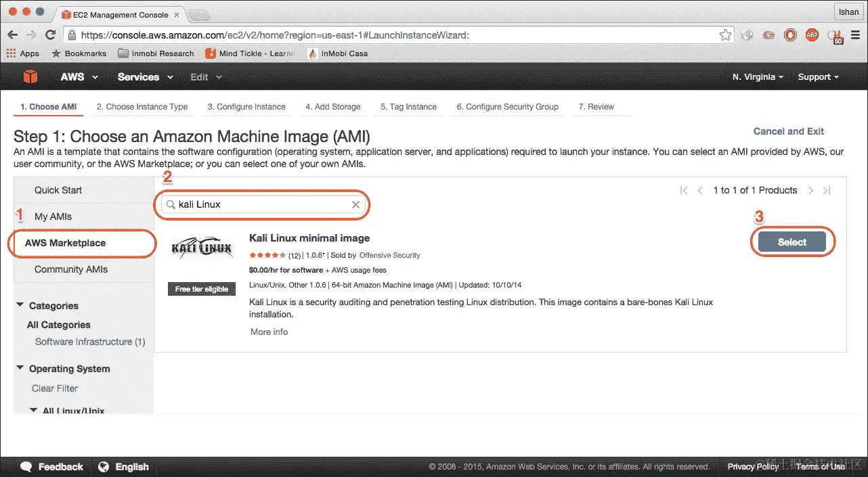Screen dimensions: 868x477
Task: Click the browser forward arrow
Action: [31, 35]
